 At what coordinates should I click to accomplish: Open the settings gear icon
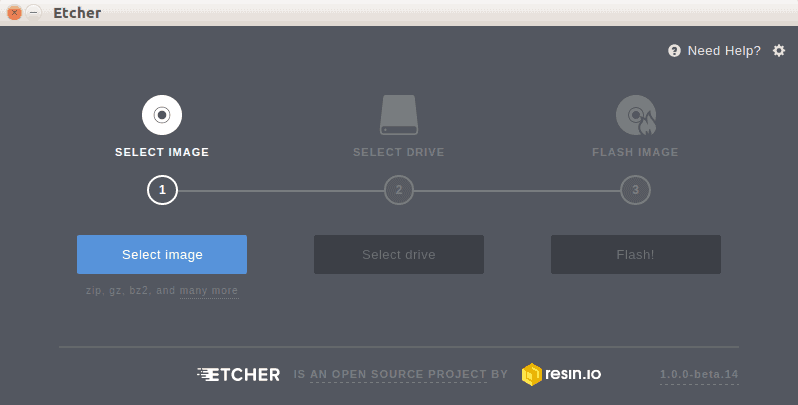[x=779, y=50]
